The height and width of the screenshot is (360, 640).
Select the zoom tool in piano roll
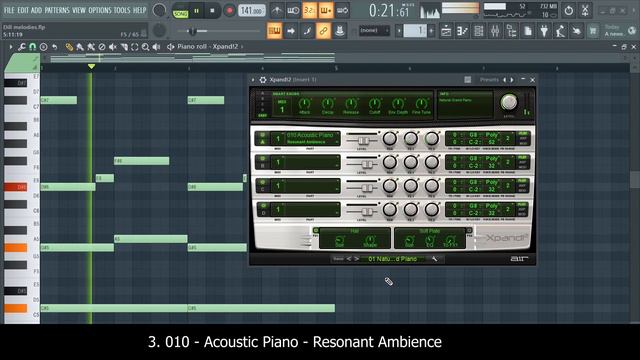tap(145, 47)
